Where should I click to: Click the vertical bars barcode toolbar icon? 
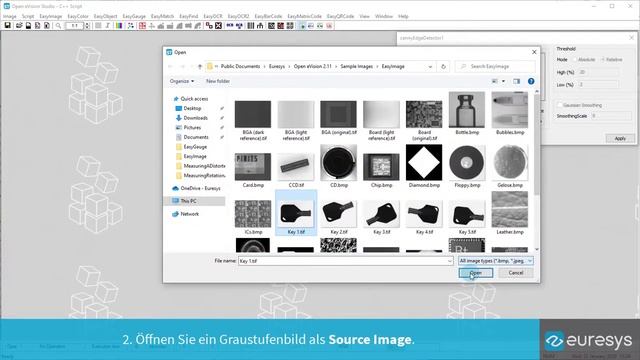pyautogui.click(x=251, y=26)
